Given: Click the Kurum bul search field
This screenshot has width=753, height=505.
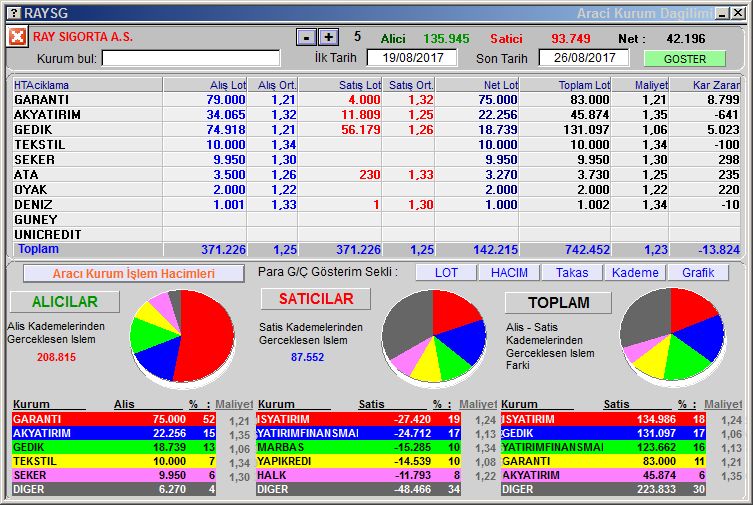Looking at the screenshot, I should pos(191,59).
